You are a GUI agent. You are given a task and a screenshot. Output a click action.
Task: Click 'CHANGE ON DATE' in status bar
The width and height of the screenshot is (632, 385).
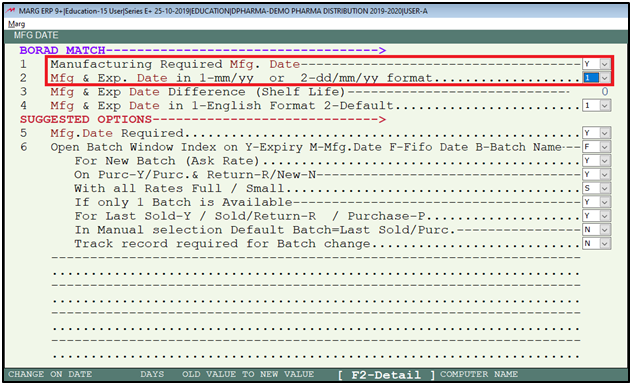(50, 374)
